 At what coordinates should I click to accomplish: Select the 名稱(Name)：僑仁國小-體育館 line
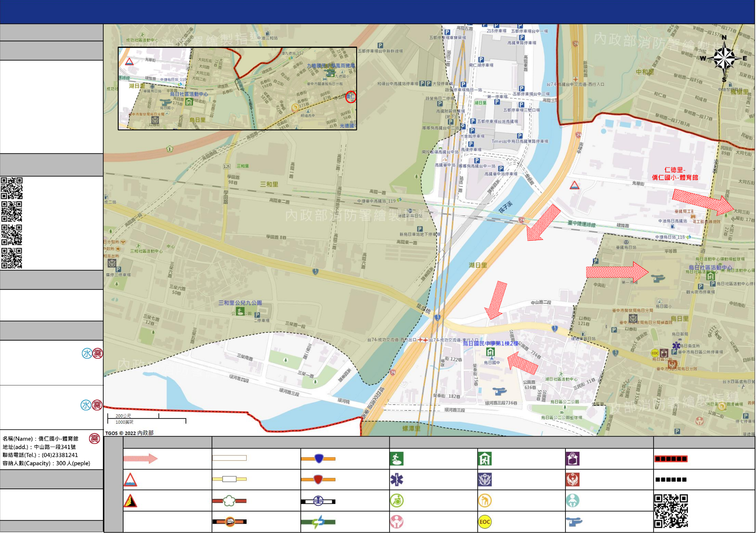41,439
